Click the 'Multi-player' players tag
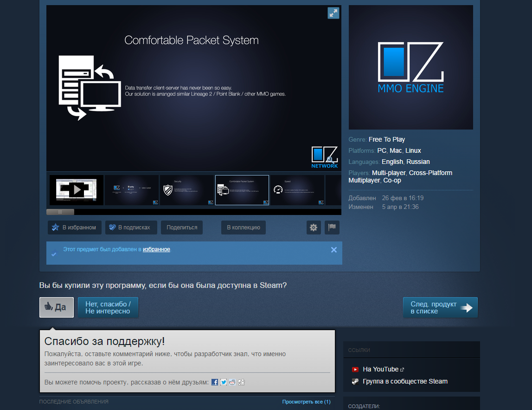The height and width of the screenshot is (410, 532). [x=389, y=173]
